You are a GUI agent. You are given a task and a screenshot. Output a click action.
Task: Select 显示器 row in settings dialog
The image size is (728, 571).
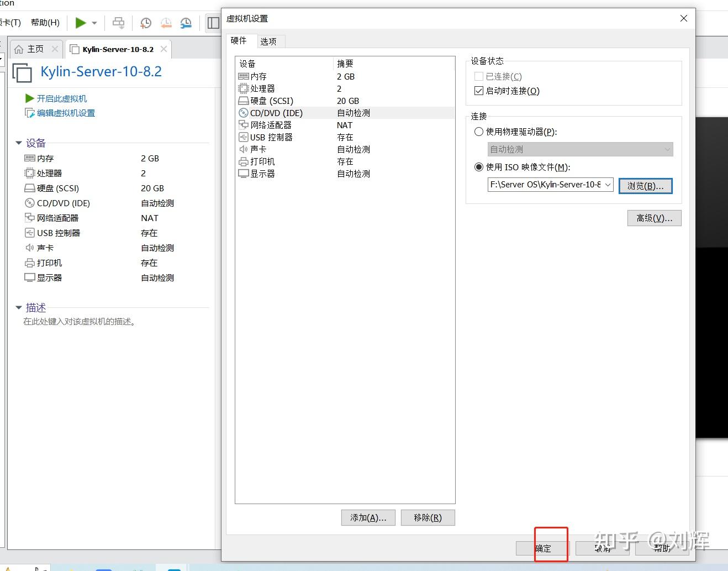(345, 174)
